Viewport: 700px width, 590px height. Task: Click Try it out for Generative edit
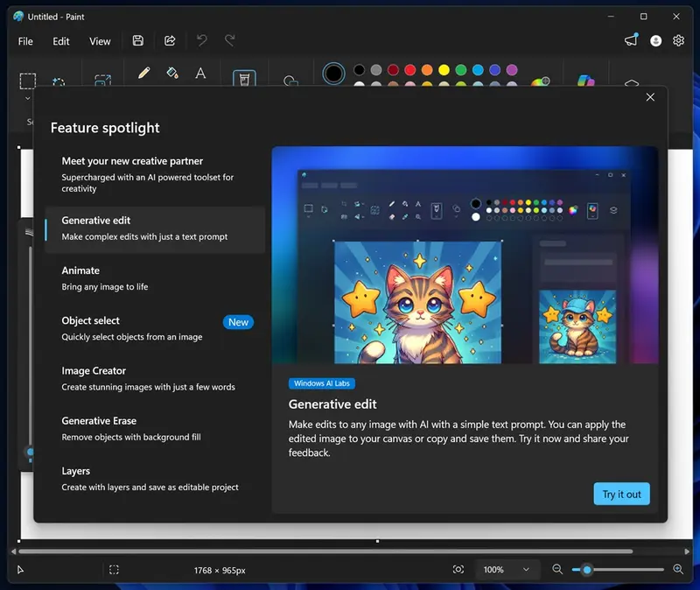pos(621,494)
